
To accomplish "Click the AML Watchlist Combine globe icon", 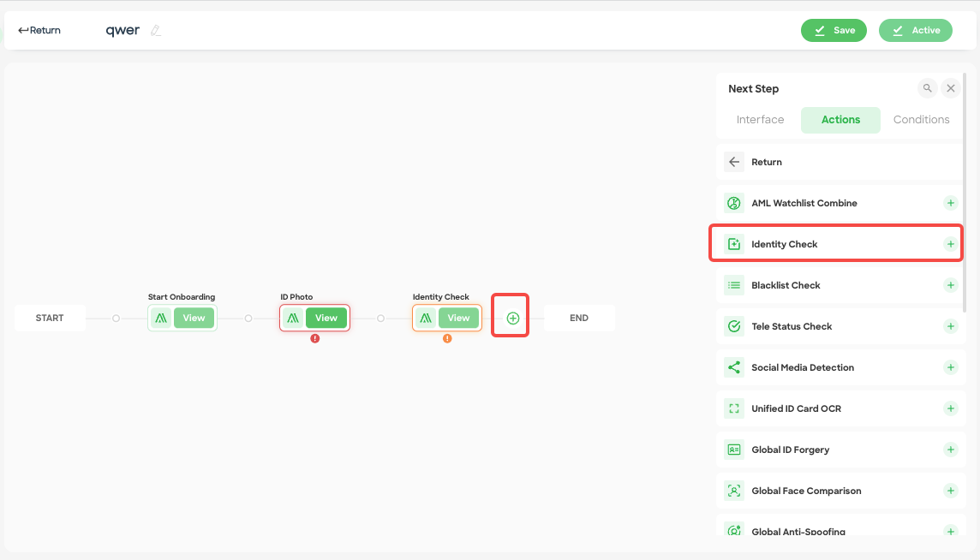I will point(733,203).
